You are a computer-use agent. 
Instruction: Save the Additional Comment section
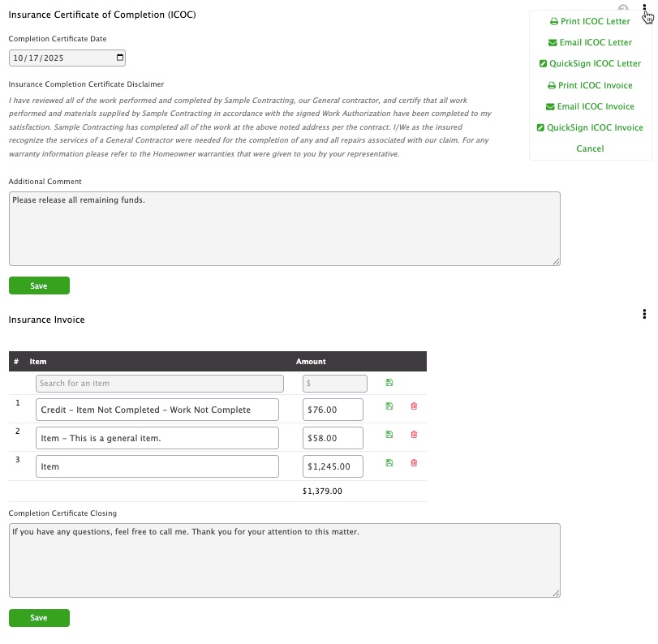(x=39, y=286)
